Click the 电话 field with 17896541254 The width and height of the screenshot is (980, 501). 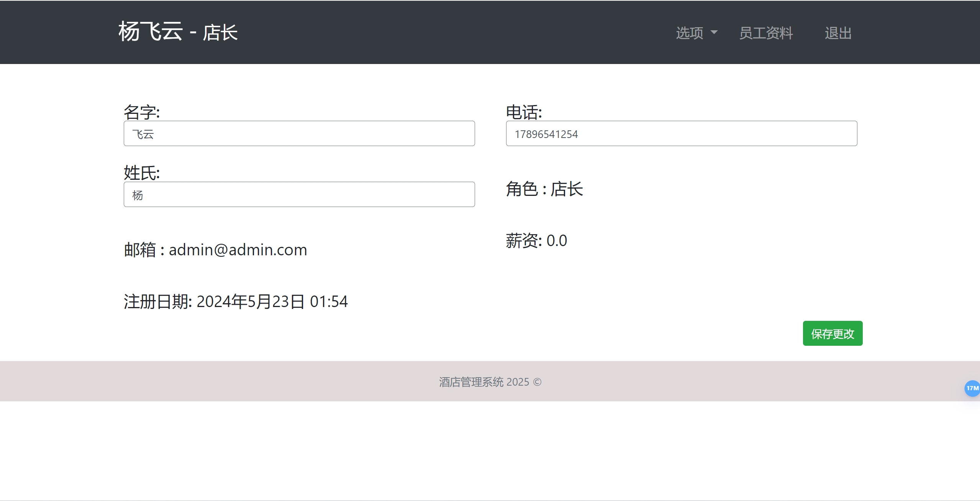click(682, 133)
